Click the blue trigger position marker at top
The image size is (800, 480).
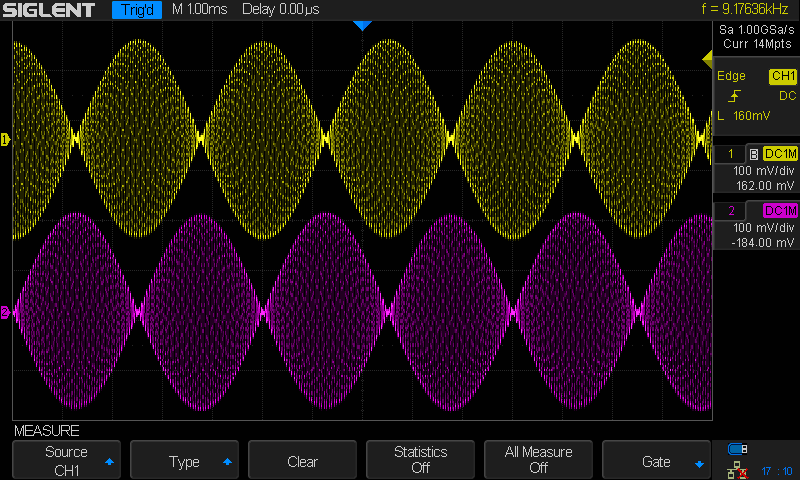click(x=362, y=26)
